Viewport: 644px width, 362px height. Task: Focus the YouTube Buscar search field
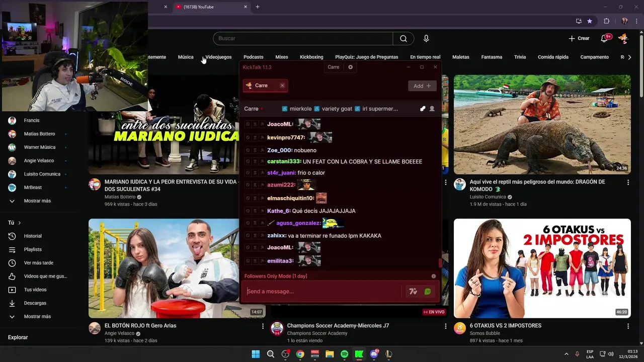[x=303, y=39]
